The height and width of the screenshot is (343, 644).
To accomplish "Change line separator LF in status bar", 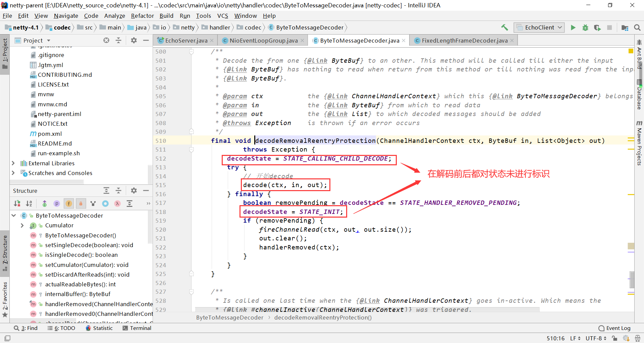I will click(x=575, y=338).
